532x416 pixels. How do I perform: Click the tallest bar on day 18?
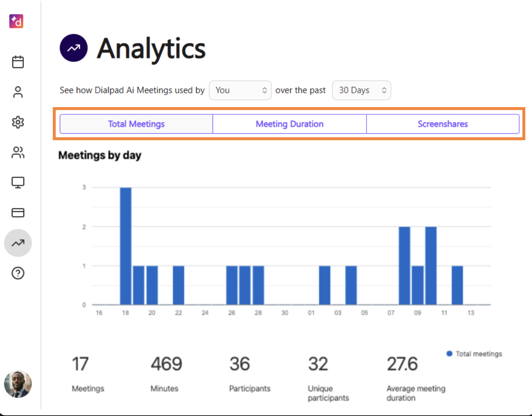pyautogui.click(x=126, y=246)
